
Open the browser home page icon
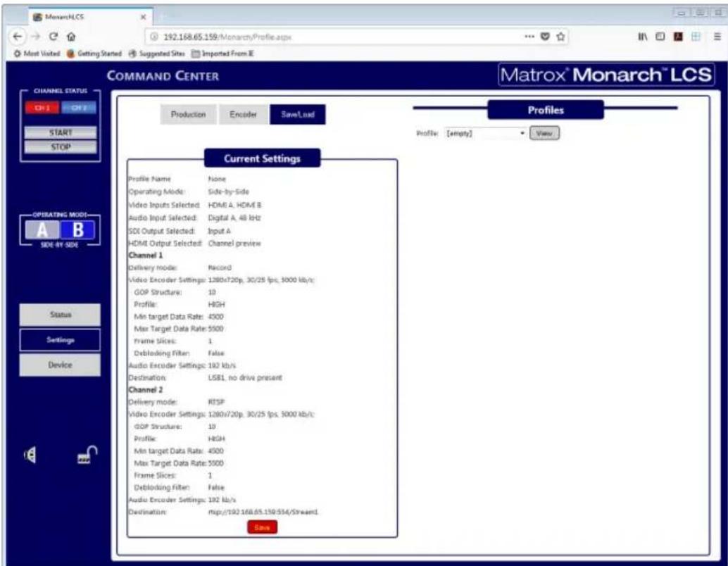[x=71, y=36]
